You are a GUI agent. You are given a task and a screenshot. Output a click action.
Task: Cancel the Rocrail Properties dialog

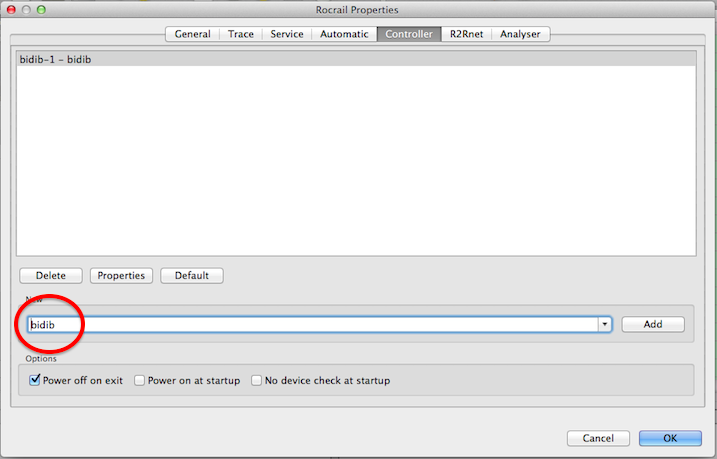click(598, 438)
